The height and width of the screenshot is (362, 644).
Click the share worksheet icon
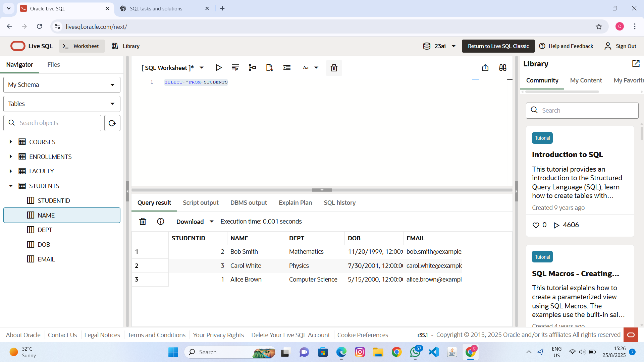(485, 68)
